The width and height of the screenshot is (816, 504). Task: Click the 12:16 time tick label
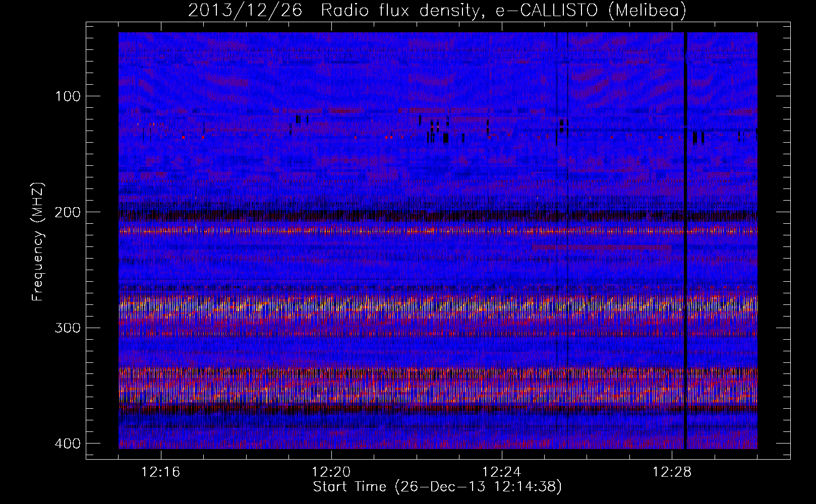[x=161, y=472]
